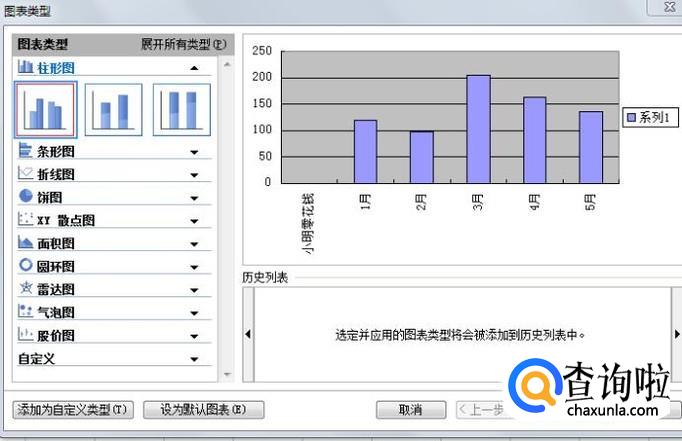682x441 pixels.
Task: Click the 折线图 line chart icon
Action: (x=25, y=174)
